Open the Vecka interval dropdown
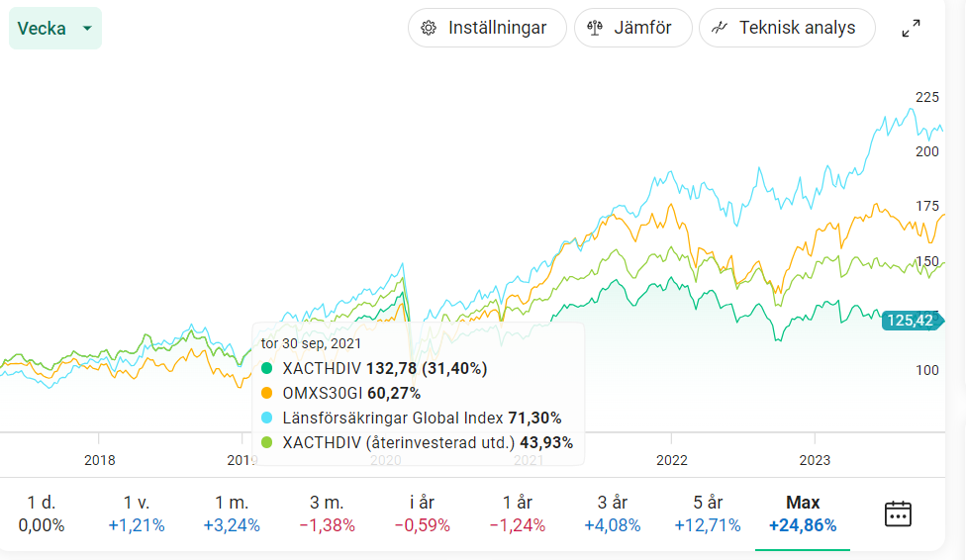The image size is (966, 560). point(55,29)
